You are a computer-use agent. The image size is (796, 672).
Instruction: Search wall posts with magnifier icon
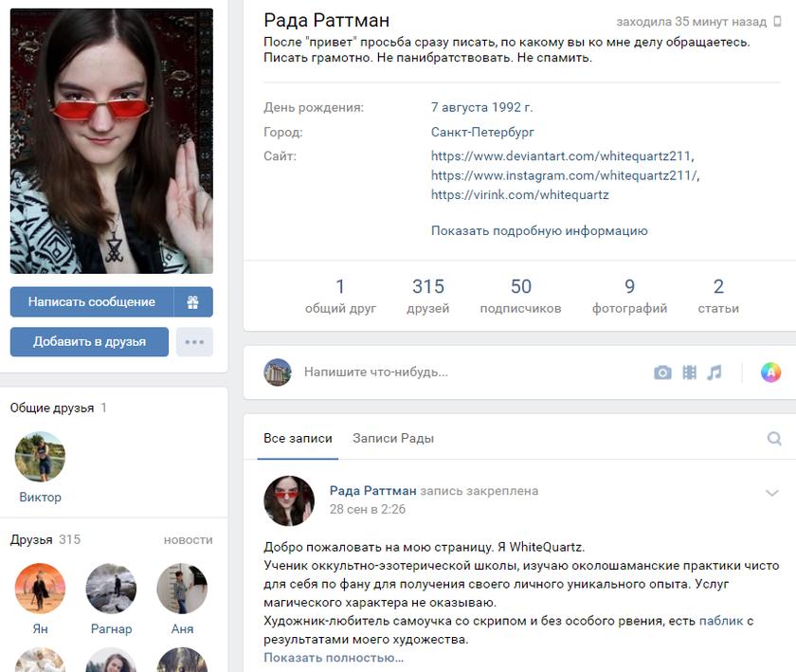tap(774, 438)
